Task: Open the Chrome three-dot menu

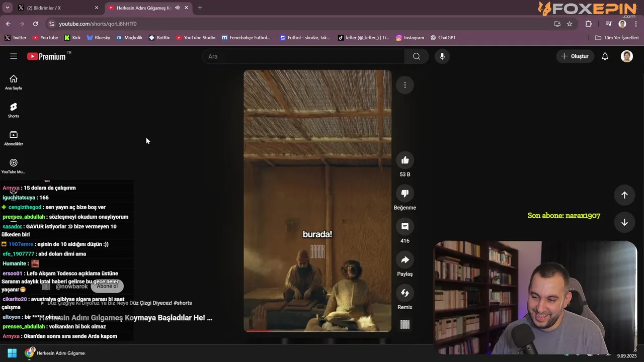Action: click(636, 24)
